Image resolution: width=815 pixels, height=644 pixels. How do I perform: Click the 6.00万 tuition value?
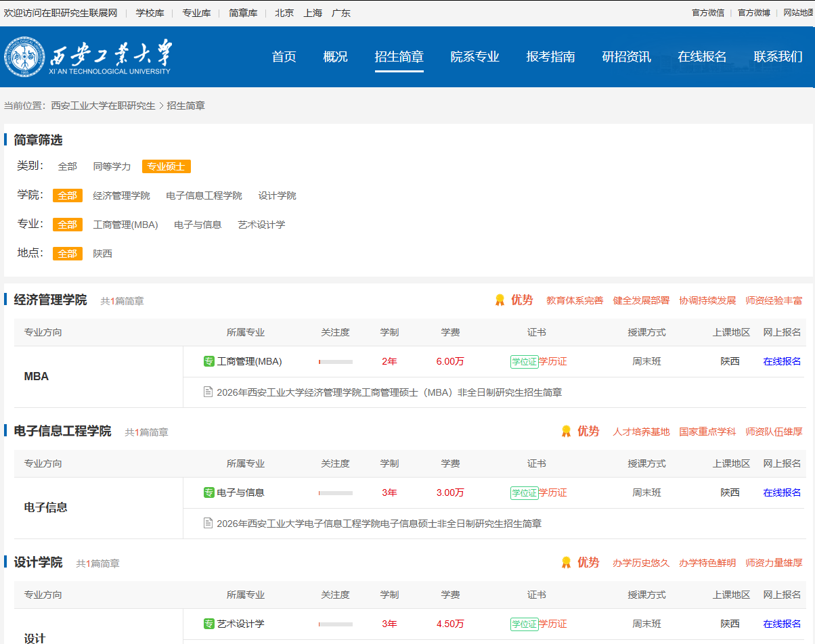pyautogui.click(x=450, y=361)
